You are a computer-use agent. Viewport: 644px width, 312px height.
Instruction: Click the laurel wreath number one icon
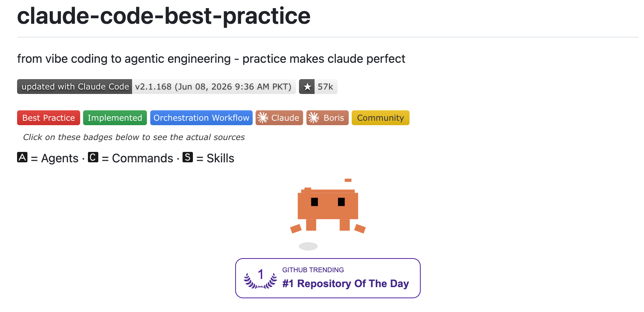260,279
